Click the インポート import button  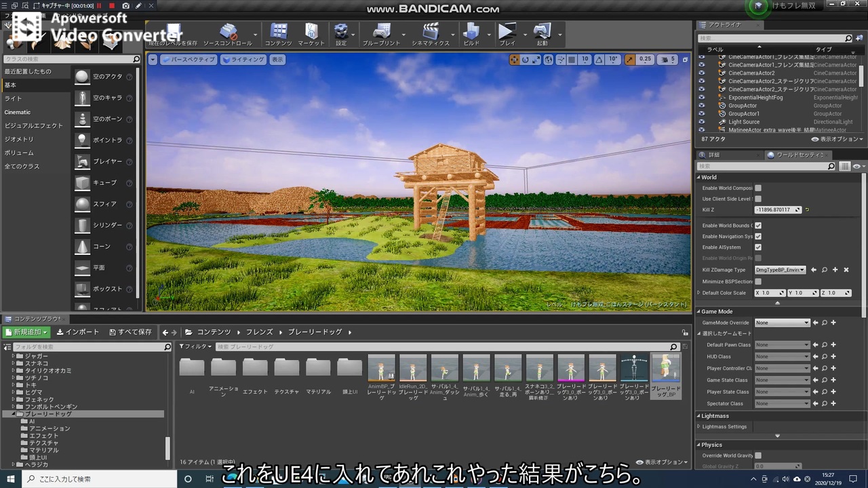click(x=78, y=332)
